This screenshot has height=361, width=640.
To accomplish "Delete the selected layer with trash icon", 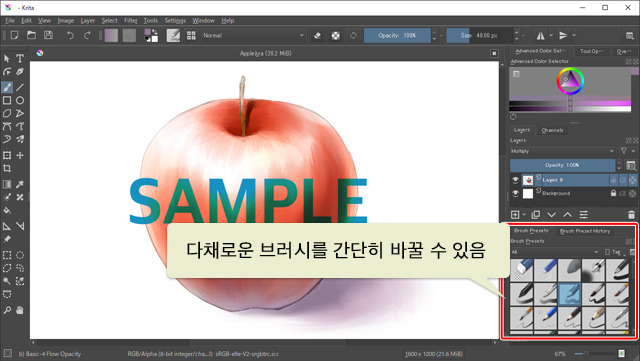I will [x=631, y=215].
